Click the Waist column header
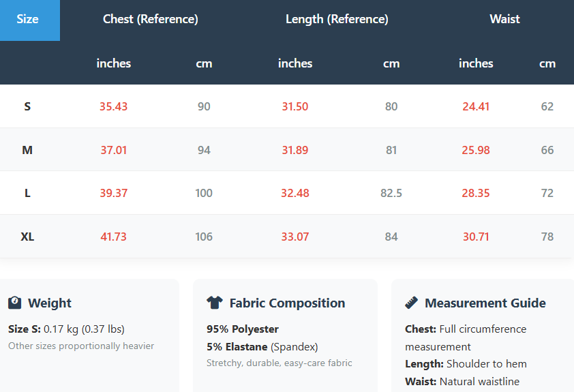 click(504, 19)
